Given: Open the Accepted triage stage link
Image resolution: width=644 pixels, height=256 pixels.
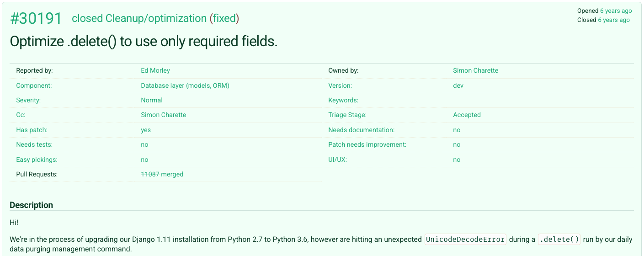Looking at the screenshot, I should (x=467, y=115).
